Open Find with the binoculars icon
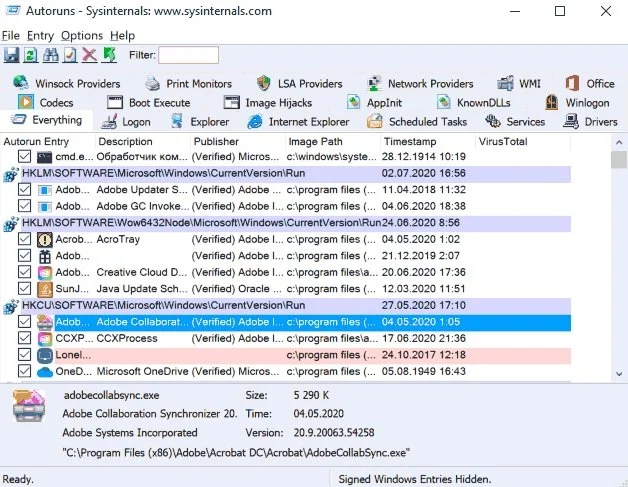 [50, 55]
